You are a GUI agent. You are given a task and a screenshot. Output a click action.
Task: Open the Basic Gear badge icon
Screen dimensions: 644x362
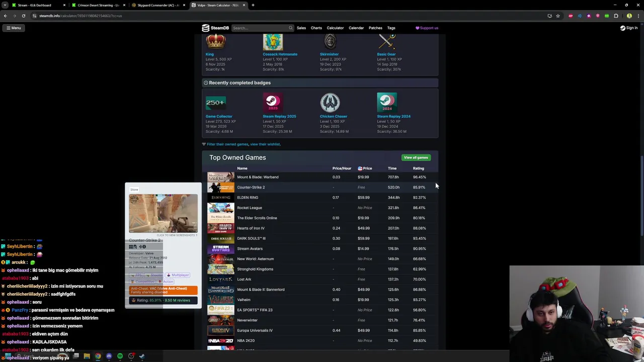387,42
